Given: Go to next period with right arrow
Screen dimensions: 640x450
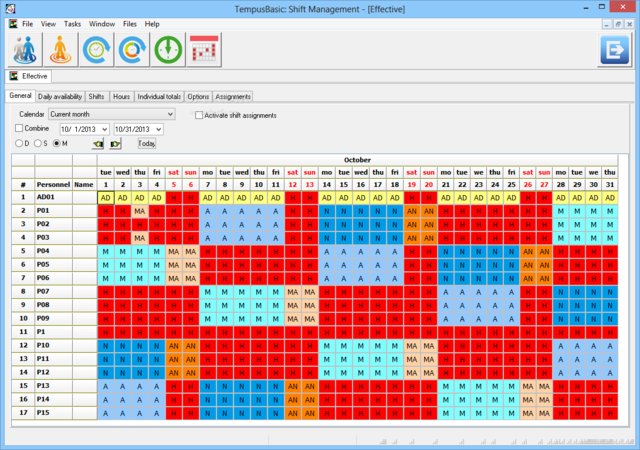Looking at the screenshot, I should coord(116,143).
